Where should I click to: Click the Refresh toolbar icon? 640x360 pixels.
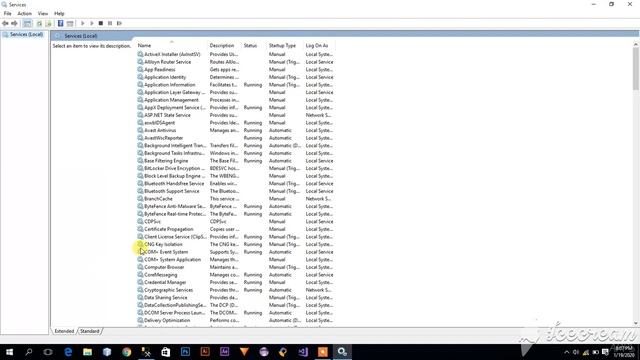[x=39, y=23]
